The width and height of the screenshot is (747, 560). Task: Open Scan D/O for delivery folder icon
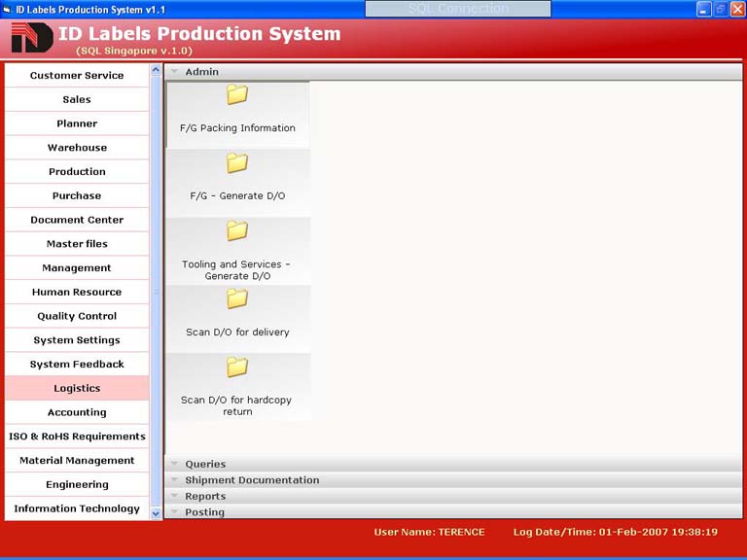237,299
